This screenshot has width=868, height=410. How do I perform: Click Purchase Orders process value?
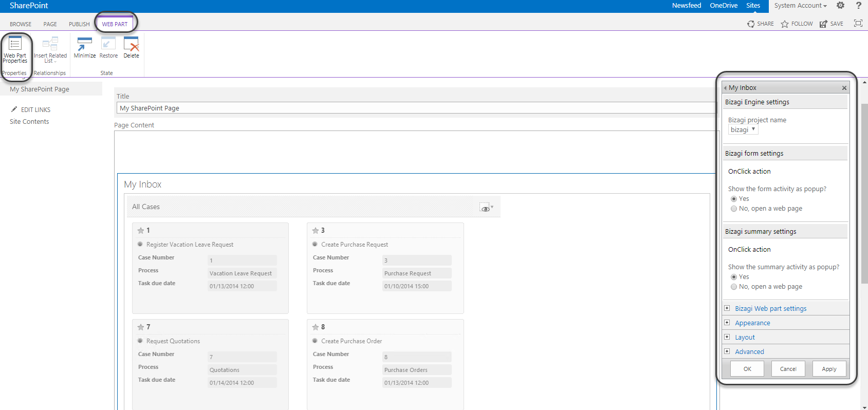tap(417, 370)
